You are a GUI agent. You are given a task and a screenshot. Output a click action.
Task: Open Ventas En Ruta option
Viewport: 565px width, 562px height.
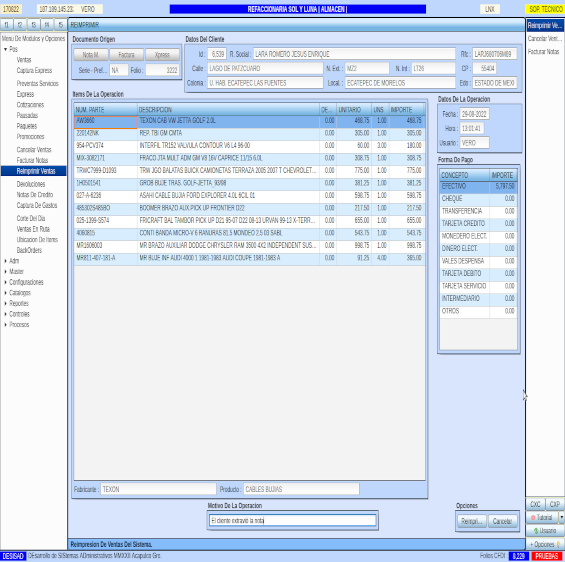click(33, 229)
